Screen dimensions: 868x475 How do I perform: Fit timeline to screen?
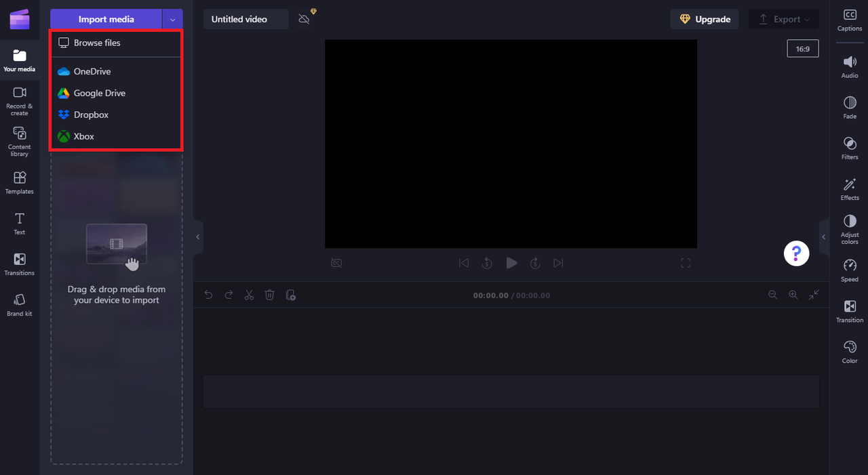point(814,295)
